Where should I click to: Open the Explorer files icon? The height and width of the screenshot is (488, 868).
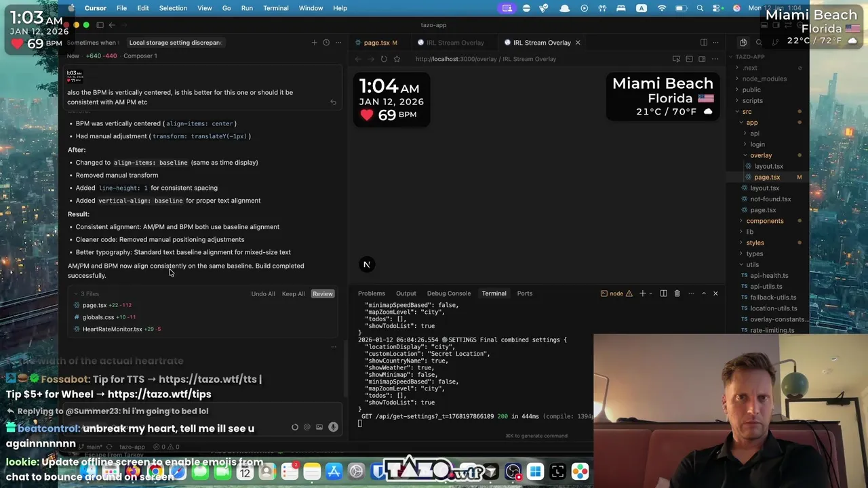coord(743,43)
